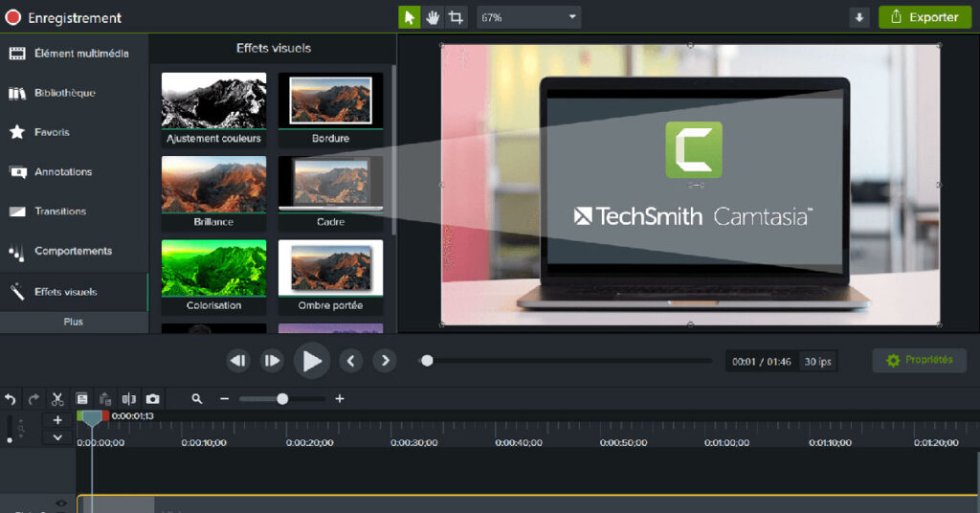Expand track options with down chevron
This screenshot has width=980, height=513.
(57, 437)
